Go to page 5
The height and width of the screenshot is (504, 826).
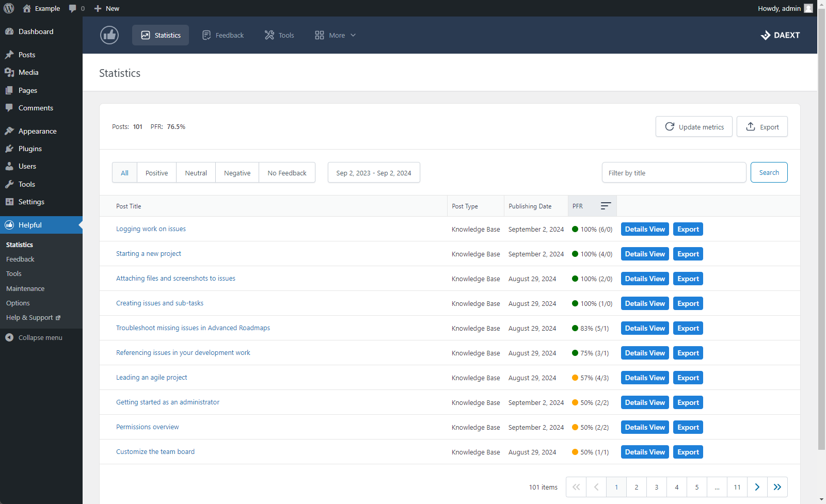[697, 487]
